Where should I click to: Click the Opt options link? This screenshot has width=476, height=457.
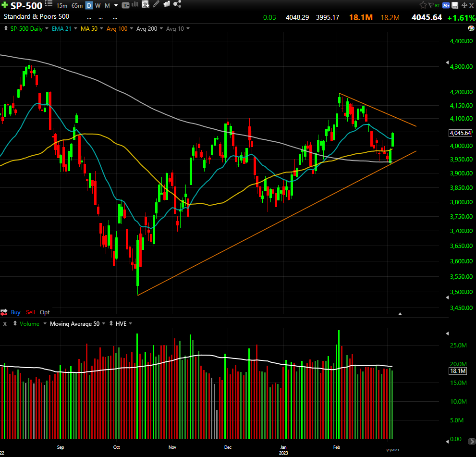45,312
